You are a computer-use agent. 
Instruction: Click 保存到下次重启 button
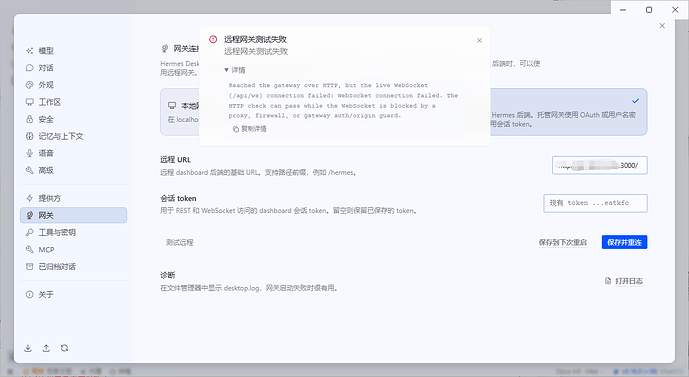pyautogui.click(x=562, y=243)
